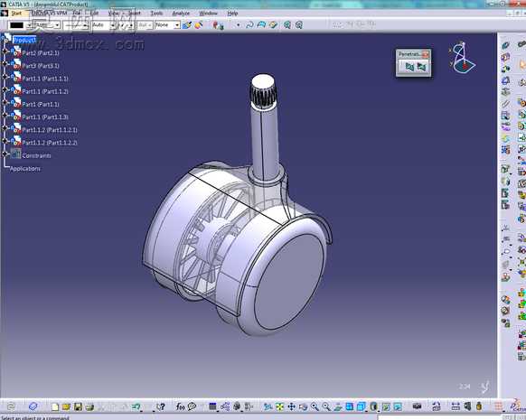The height and width of the screenshot is (420, 526).
Task: Select the Applications tree entry
Action: [24, 169]
